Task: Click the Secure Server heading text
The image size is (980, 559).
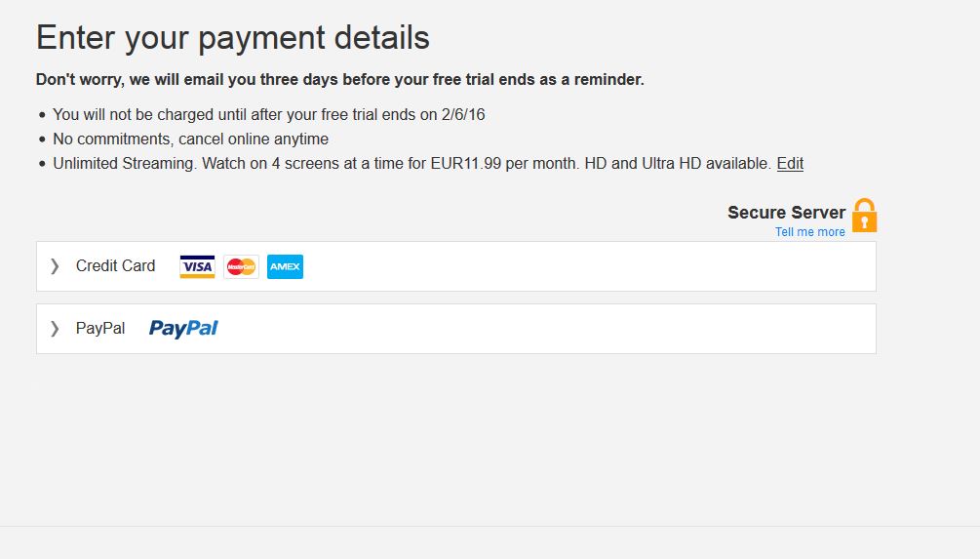Action: point(786,213)
